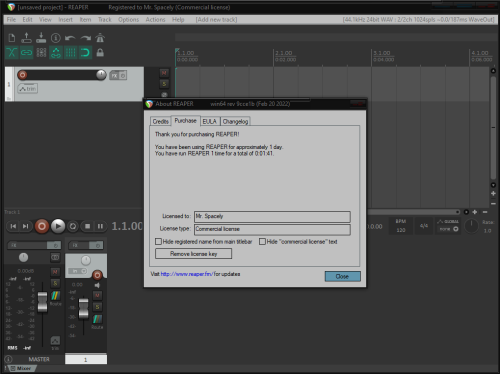Click master pan knob in mixer
Image resolution: width=500 pixels, height=374 pixels.
[x=23, y=257]
